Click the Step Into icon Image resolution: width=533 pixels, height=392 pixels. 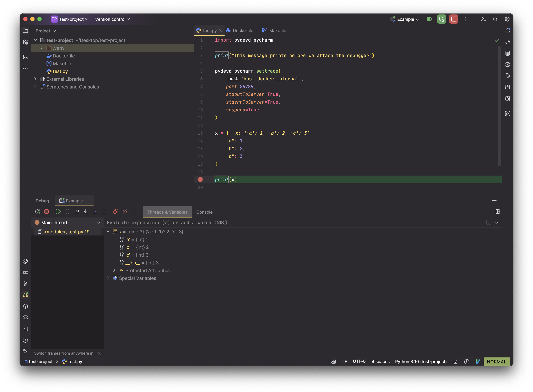pyautogui.click(x=86, y=212)
